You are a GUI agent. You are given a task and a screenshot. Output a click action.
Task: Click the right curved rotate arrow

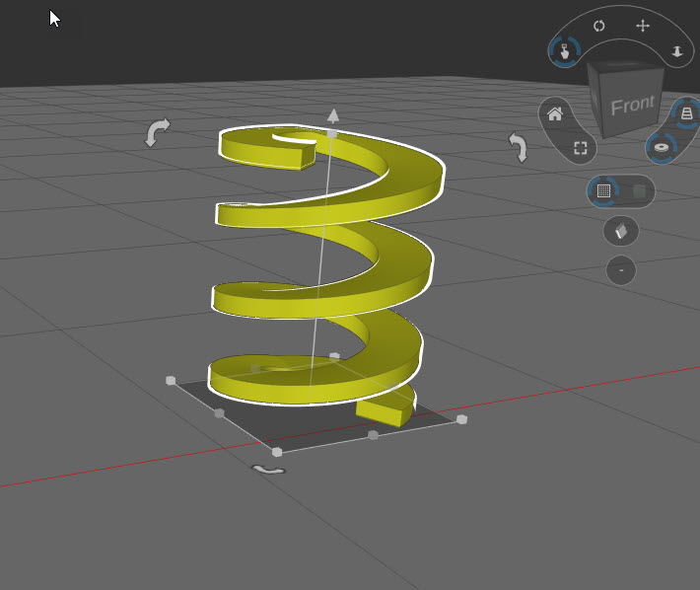[x=520, y=147]
